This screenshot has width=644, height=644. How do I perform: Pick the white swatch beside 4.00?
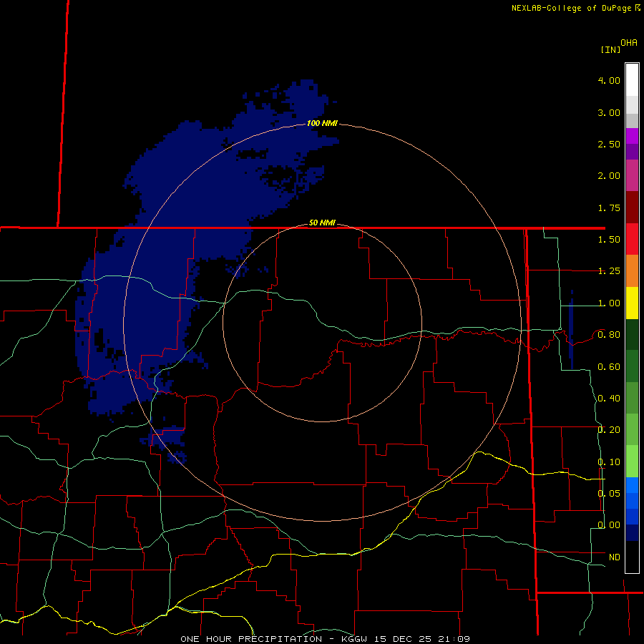pos(632,79)
